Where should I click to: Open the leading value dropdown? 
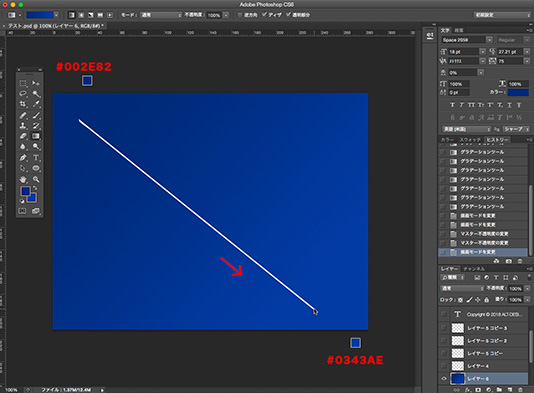tap(527, 51)
